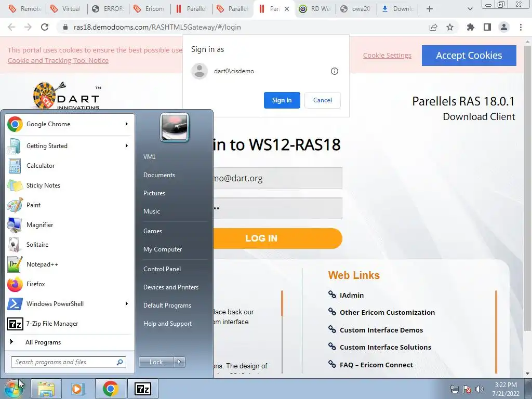Click the blue Sign in button
This screenshot has height=399, width=532.
pos(282,100)
